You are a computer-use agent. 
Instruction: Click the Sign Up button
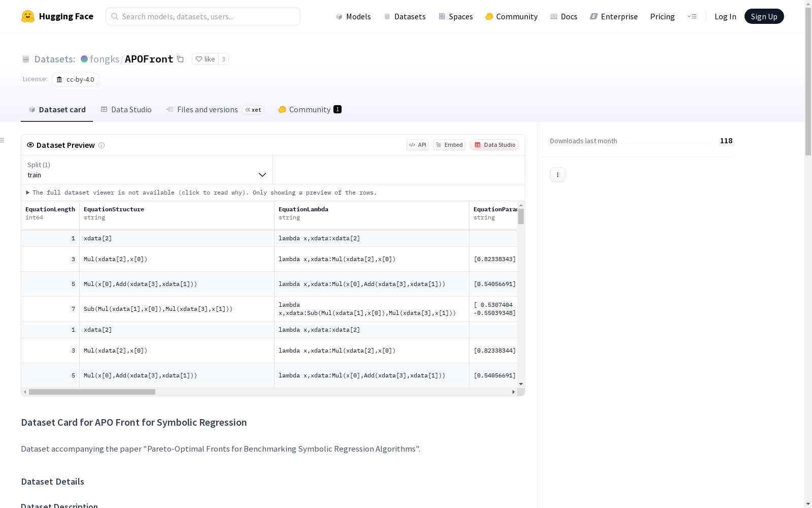[764, 16]
